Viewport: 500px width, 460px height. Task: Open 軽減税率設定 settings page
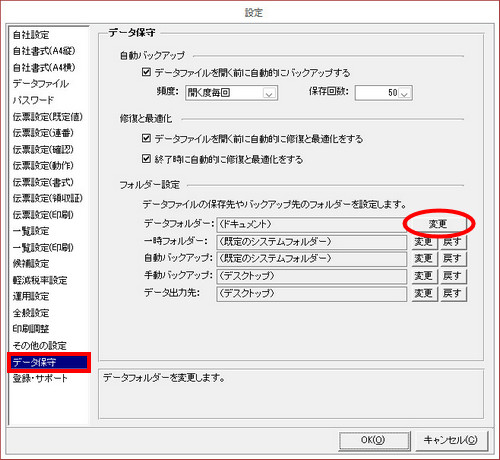[x=40, y=280]
